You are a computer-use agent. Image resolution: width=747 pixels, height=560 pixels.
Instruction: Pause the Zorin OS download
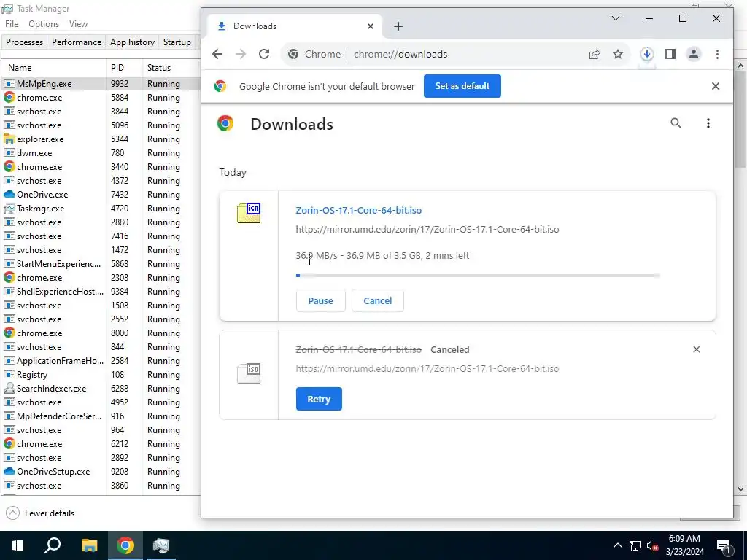(321, 301)
